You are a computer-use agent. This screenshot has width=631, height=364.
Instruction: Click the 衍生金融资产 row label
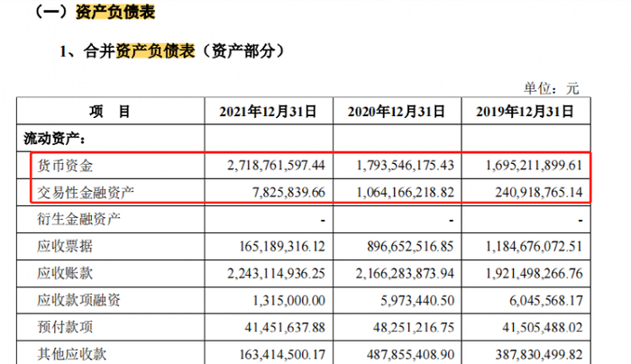click(x=79, y=219)
